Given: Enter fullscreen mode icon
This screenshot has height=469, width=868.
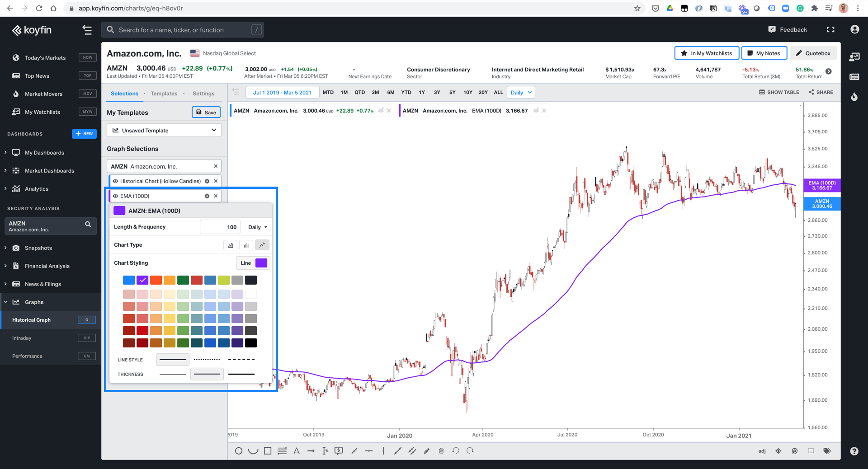Looking at the screenshot, I should [x=830, y=30].
